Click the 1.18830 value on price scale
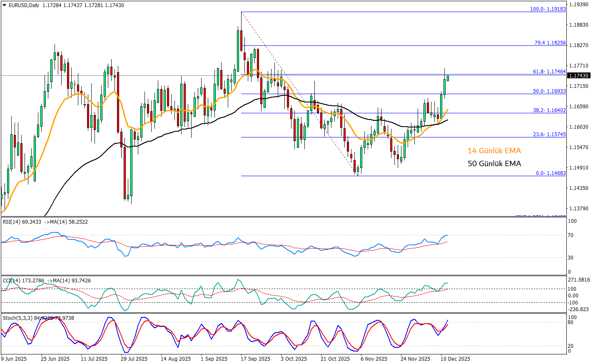This screenshot has width=593, height=364. click(578, 25)
